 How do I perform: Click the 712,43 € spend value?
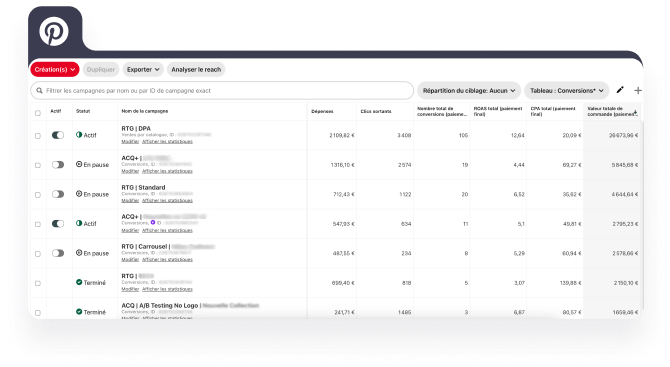click(344, 194)
